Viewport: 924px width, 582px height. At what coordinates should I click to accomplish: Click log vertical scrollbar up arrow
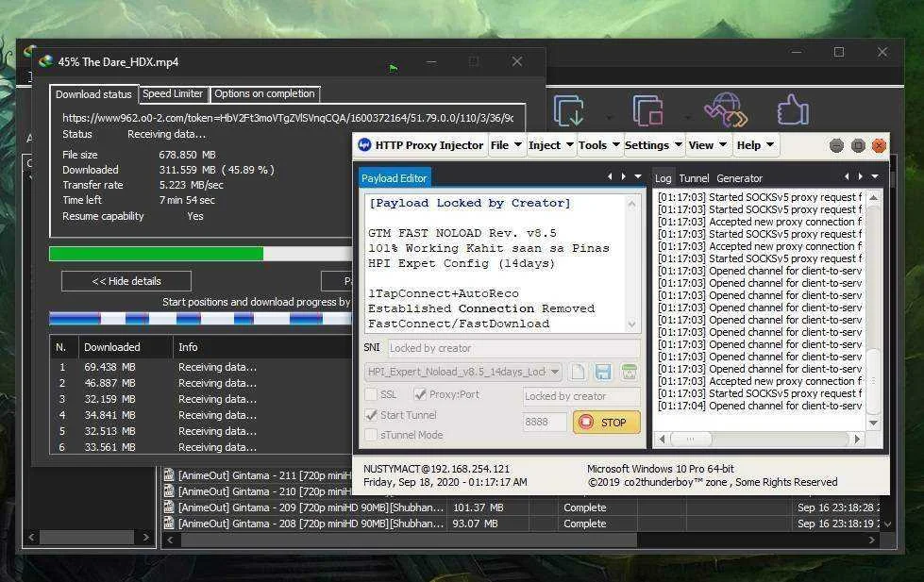coord(873,198)
